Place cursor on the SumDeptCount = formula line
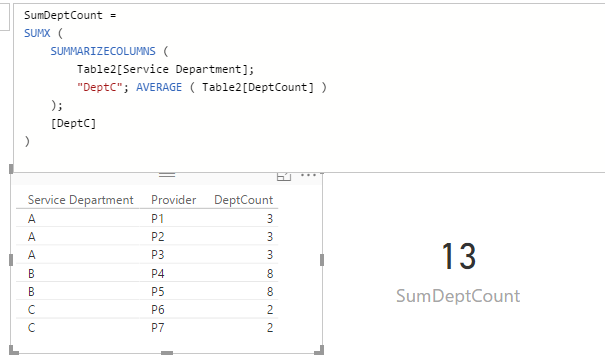The width and height of the screenshot is (605, 363). click(70, 15)
